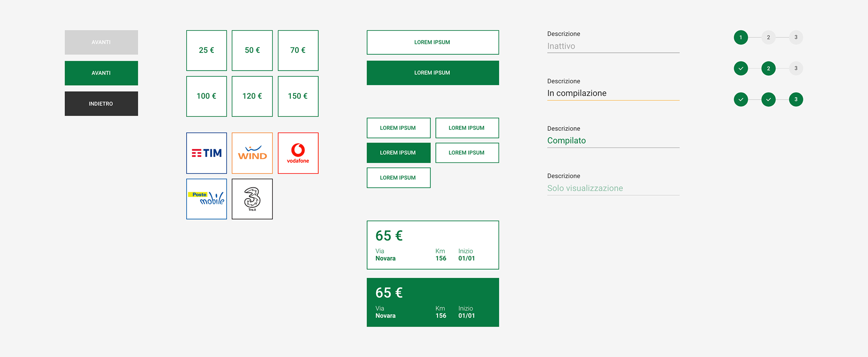868x357 pixels.
Task: Click the small green filled LOREM IPSUM button
Action: [398, 153]
